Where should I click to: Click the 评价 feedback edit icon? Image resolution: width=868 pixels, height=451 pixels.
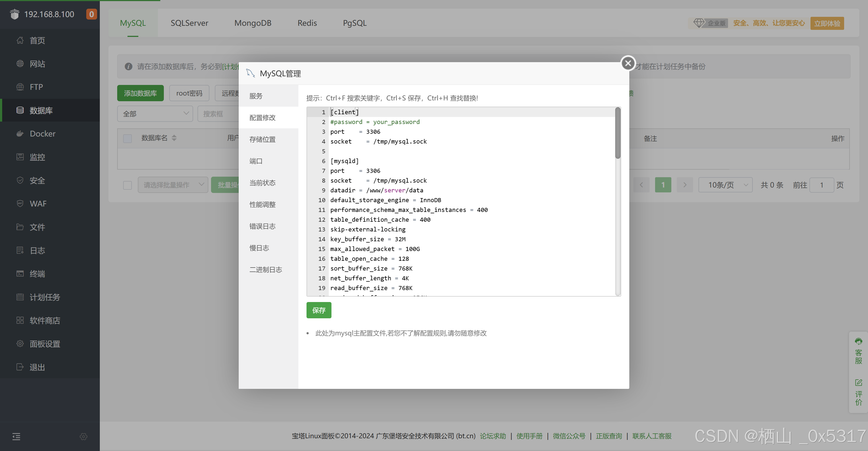[x=858, y=383]
